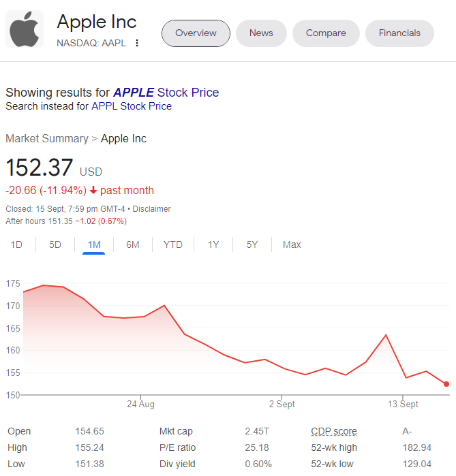Choose the 6M chart range
The image size is (456, 476).
click(133, 244)
